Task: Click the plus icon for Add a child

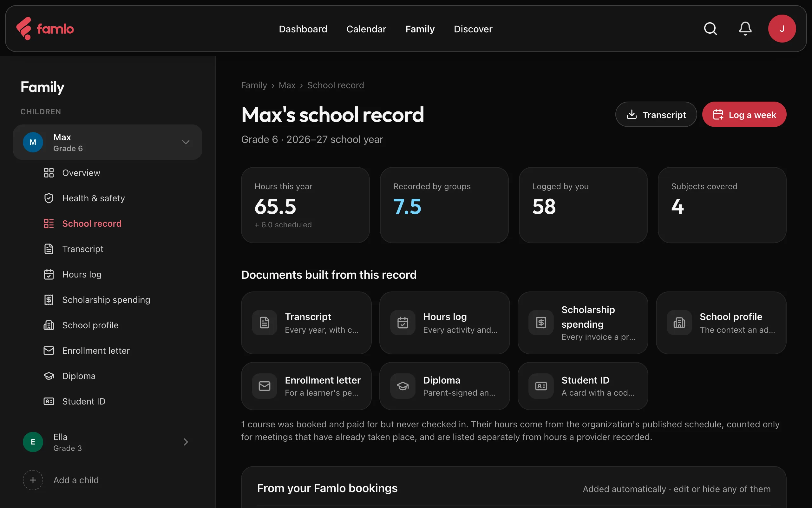Action: (33, 480)
